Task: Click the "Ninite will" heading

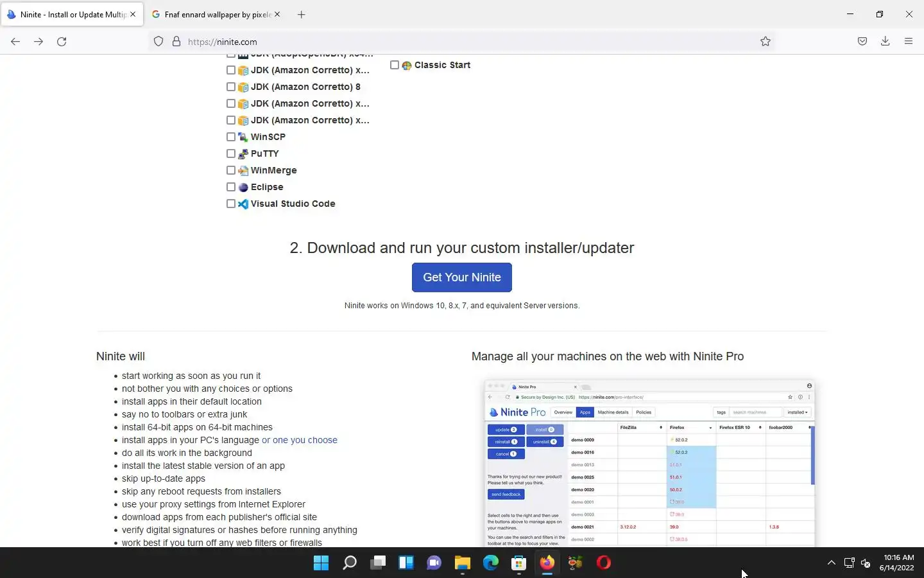Action: click(121, 356)
